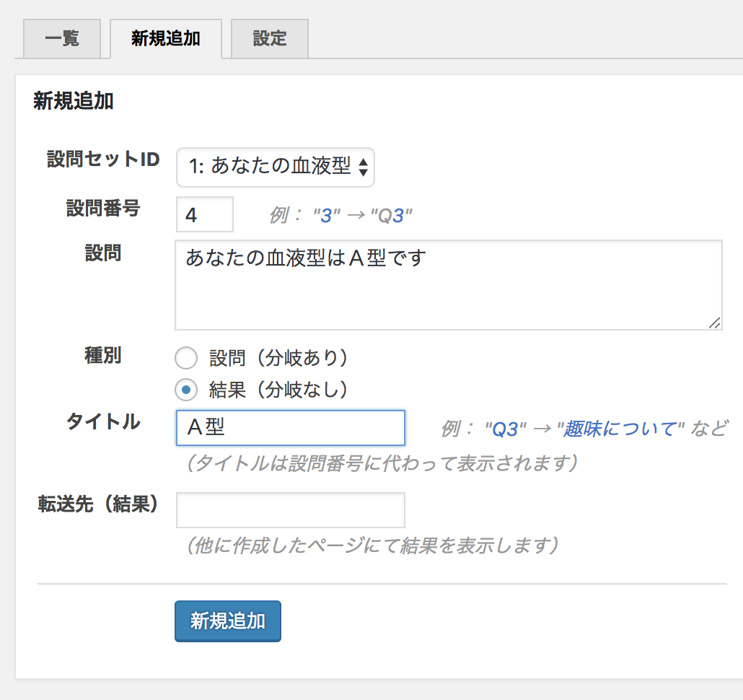Click the 設問番号 field label
This screenshot has width=743, height=700.
tap(103, 209)
